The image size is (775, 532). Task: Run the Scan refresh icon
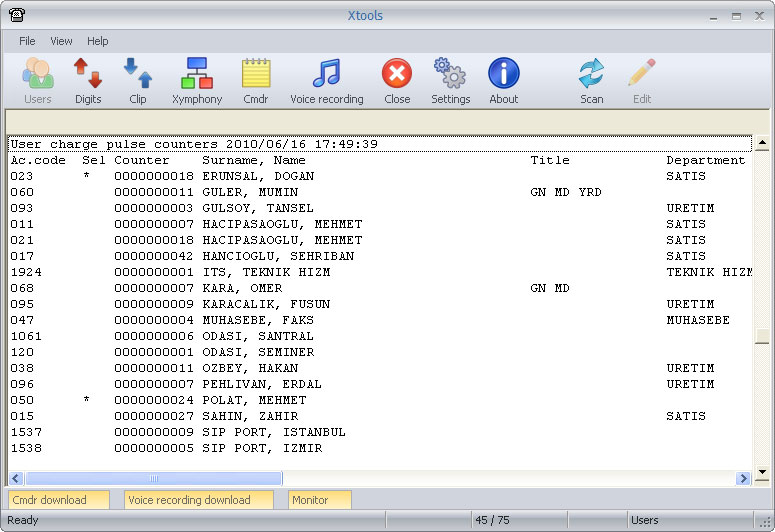point(591,80)
